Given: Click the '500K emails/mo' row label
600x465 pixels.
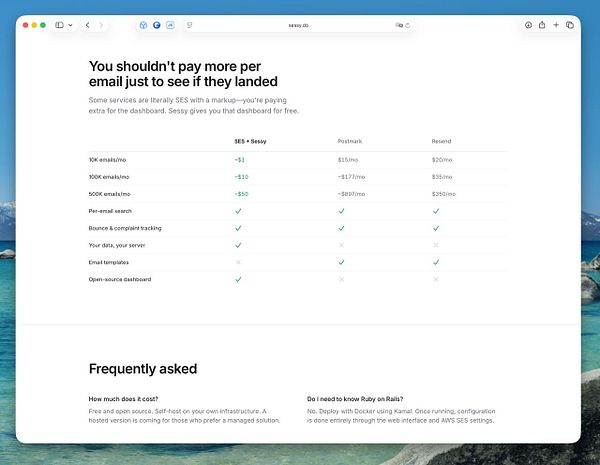Looking at the screenshot, I should 109,194.
